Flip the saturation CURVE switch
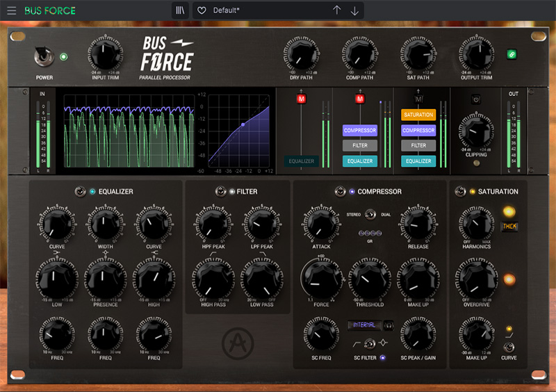Screen dimensions: 556x392 click(509, 347)
